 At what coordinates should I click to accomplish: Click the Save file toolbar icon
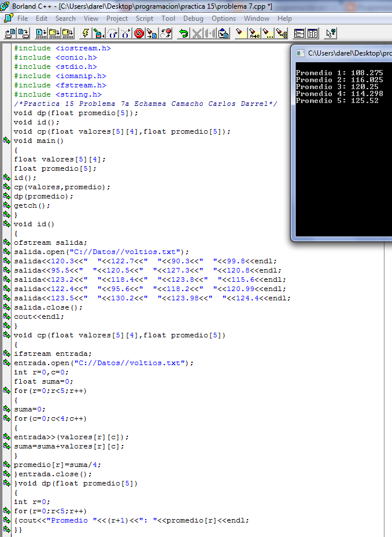point(23,33)
